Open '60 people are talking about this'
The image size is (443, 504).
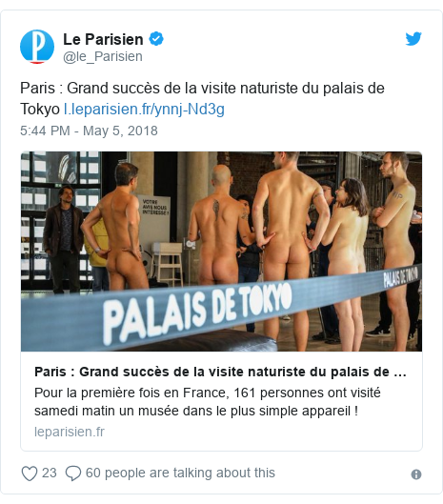coord(180,474)
